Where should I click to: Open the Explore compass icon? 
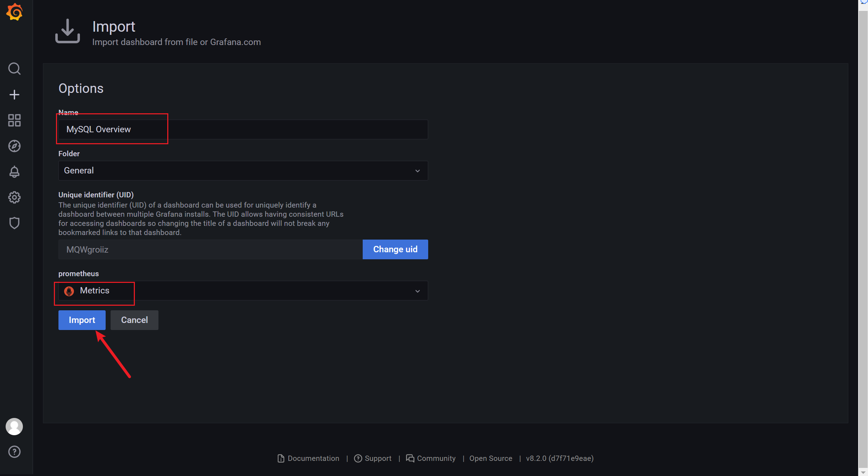[14, 146]
